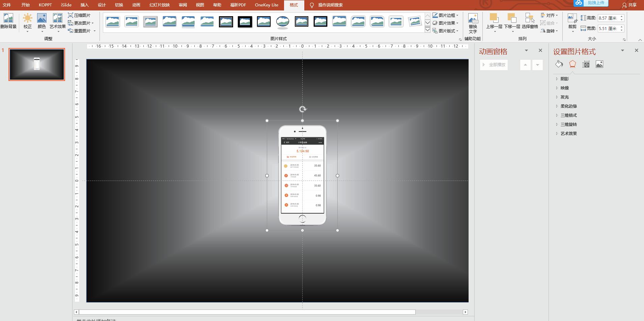Open the Picture Effects (图片效果) dropdown
644x321 pixels.
tap(446, 23)
